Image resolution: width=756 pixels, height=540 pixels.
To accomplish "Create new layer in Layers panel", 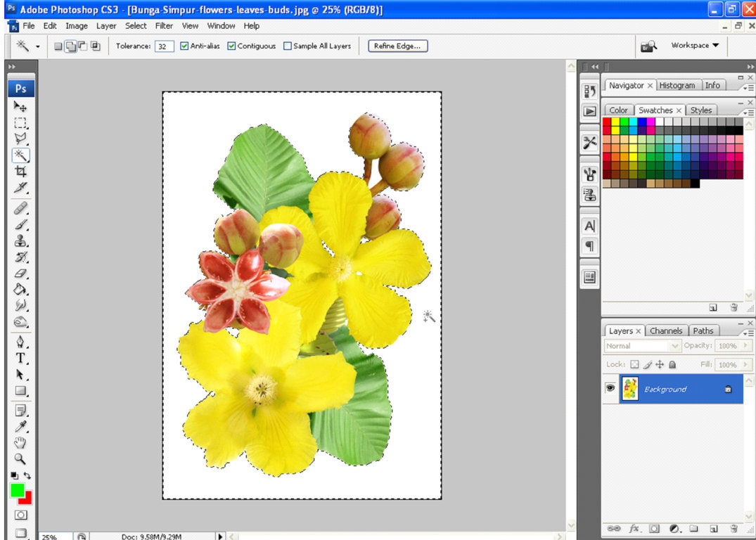I will pyautogui.click(x=714, y=529).
